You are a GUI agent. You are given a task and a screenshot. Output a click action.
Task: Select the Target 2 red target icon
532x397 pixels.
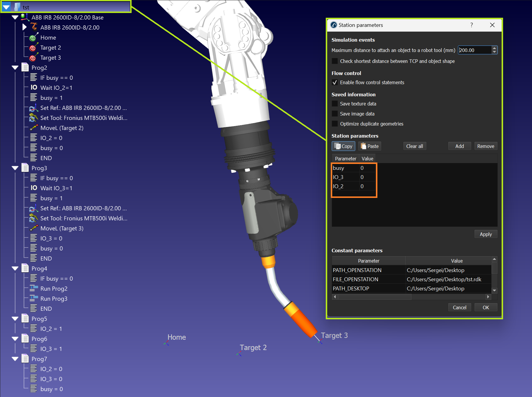tap(33, 48)
